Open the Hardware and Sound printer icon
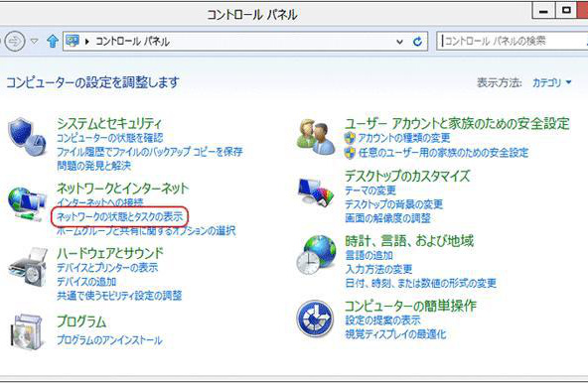The width and height of the screenshot is (588, 383). pos(28,267)
